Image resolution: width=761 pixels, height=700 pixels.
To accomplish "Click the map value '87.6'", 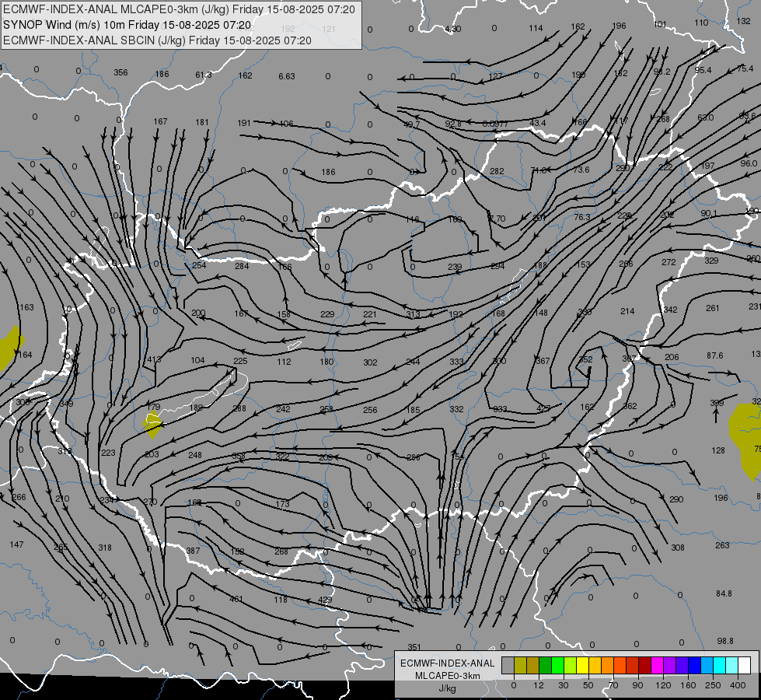I will coord(715,355).
